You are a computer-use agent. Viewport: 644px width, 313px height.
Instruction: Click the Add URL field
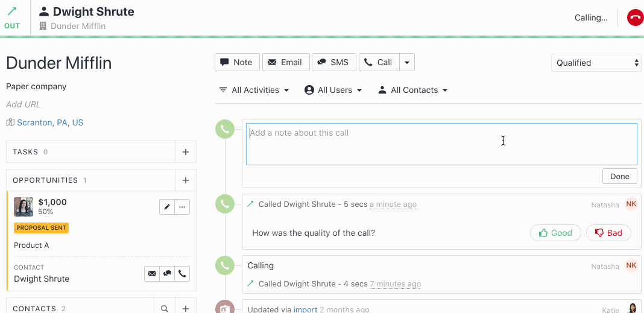[x=24, y=104]
